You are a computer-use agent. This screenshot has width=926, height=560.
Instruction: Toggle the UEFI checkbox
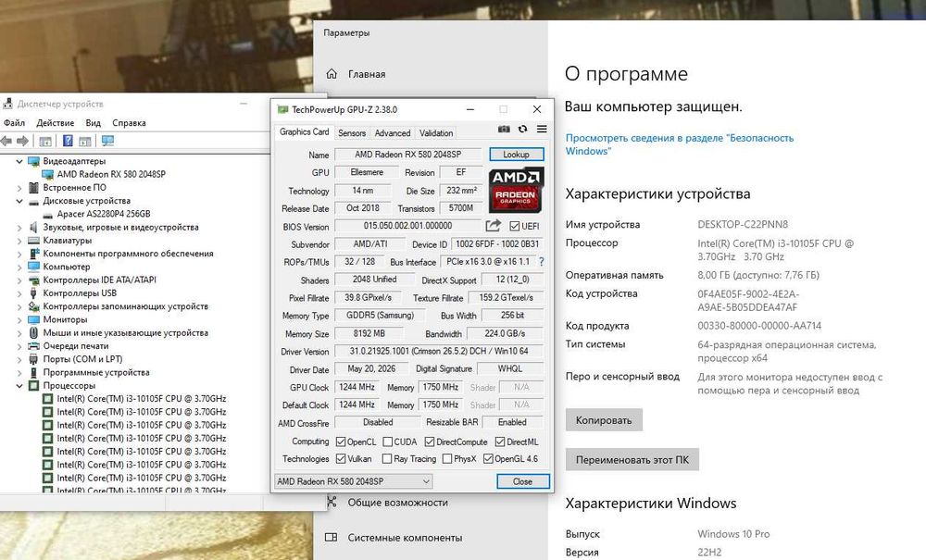click(514, 226)
